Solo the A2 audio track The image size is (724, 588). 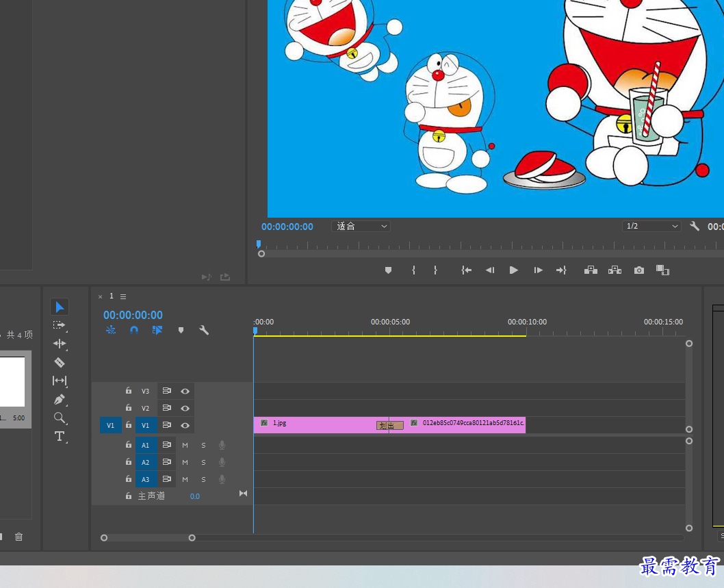point(204,462)
